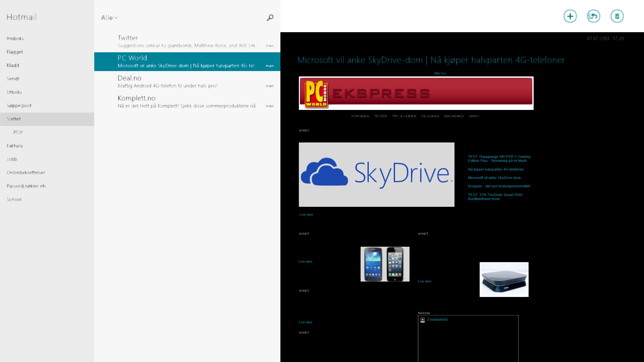Open 'TEST: Hauppauge HD PVR 2 Gaming' link
This screenshot has width=644, height=362.
pyautogui.click(x=499, y=159)
